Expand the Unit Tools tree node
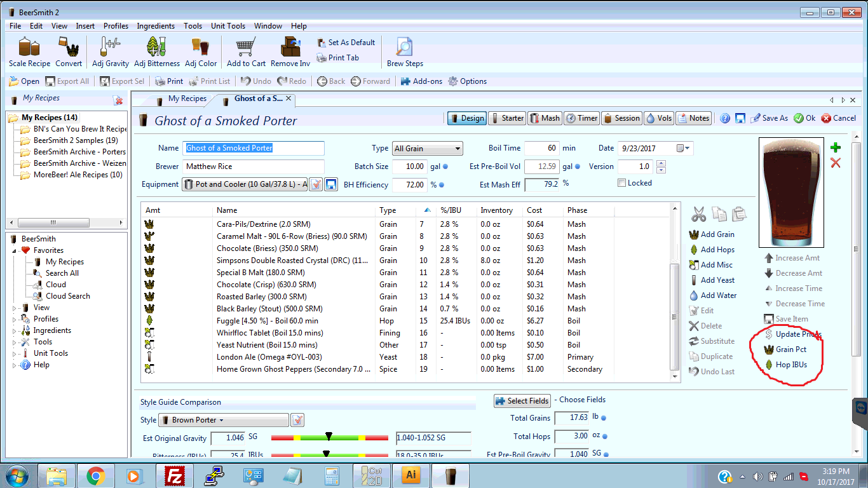 [x=15, y=353]
